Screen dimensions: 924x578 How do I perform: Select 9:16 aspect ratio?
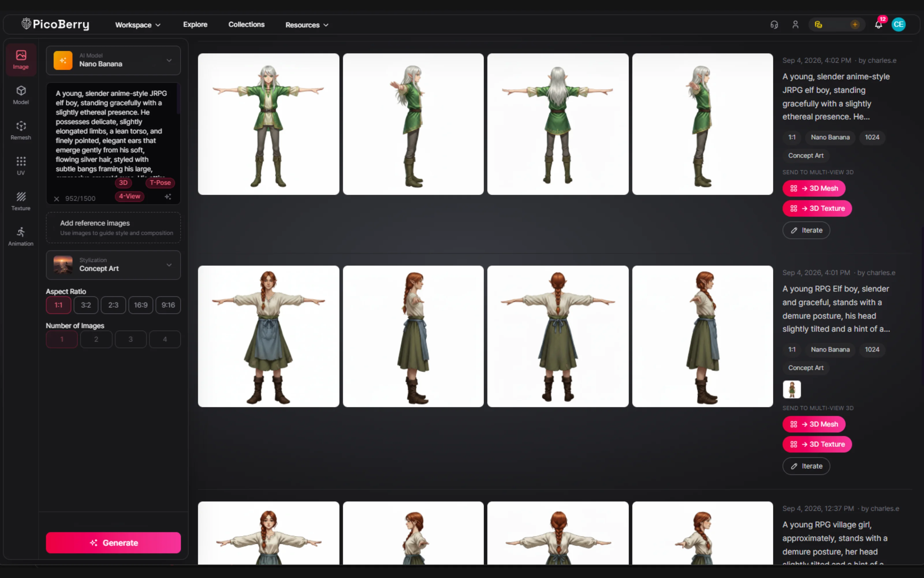tap(168, 305)
